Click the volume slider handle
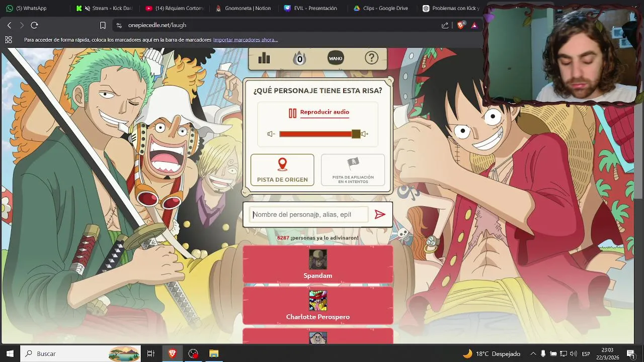 click(356, 134)
